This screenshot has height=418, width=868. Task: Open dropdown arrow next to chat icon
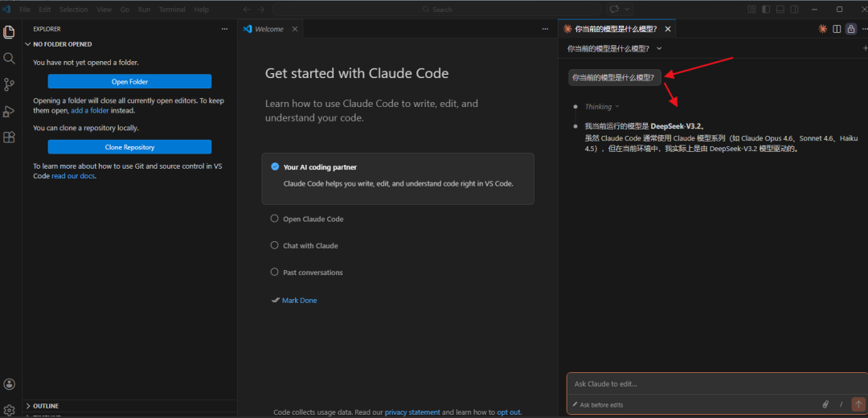(x=627, y=10)
